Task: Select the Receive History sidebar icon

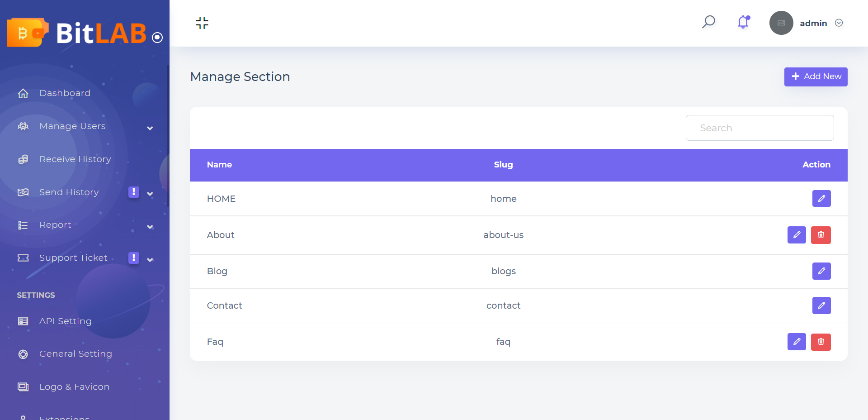Action: [x=23, y=159]
